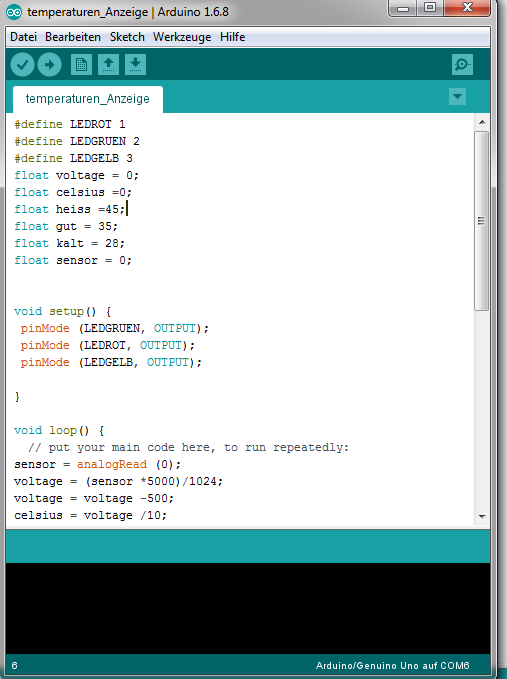Open the Serial Monitor magnifier icon
Viewport: 507px width, 679px height.
(462, 65)
